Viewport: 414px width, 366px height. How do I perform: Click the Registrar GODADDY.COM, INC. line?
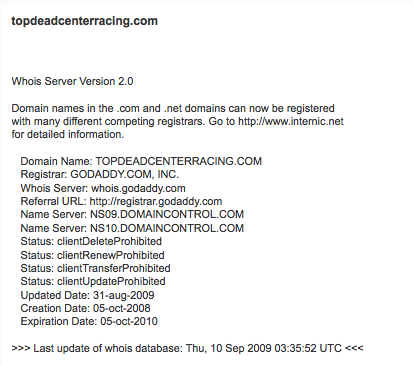pos(100,174)
